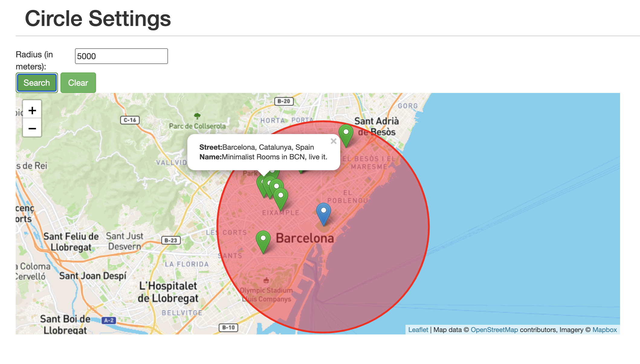Close the Minimalist Rooms popup
The width and height of the screenshot is (640, 364).
coord(333,141)
